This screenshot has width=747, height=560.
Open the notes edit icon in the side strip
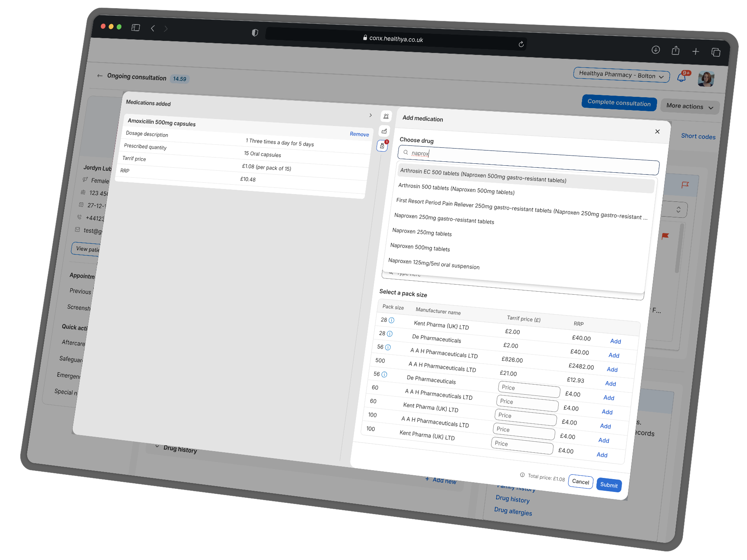384,131
